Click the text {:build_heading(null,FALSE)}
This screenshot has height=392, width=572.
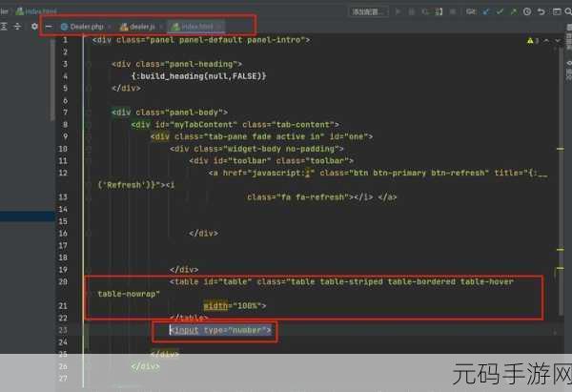click(x=199, y=76)
